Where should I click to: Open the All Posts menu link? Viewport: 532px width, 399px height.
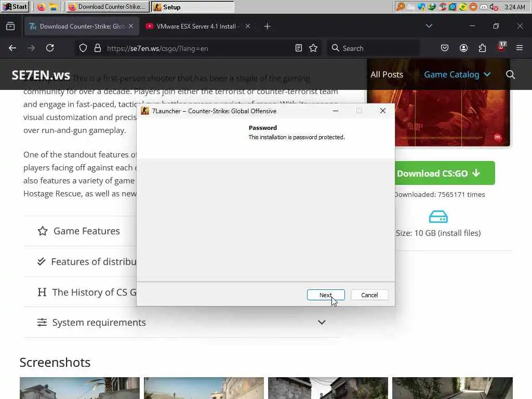click(387, 75)
